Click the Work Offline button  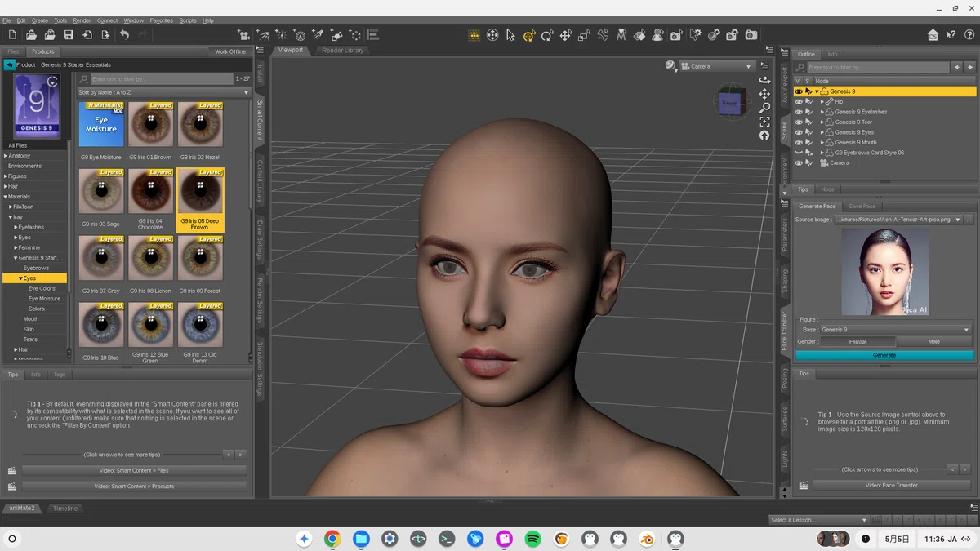[x=230, y=51]
